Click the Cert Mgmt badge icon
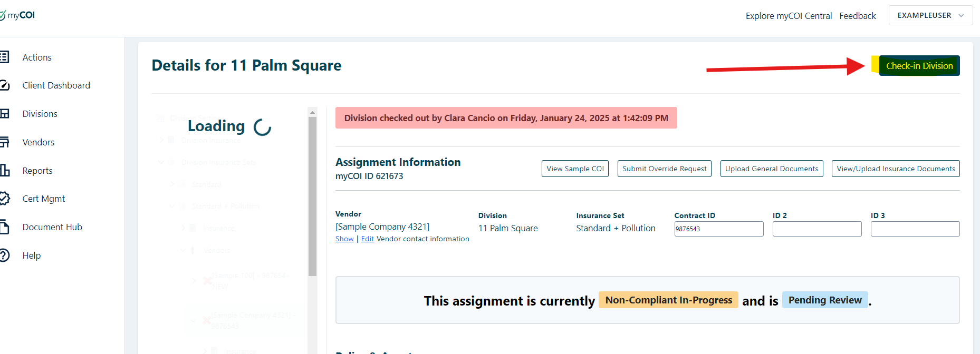 [4, 199]
